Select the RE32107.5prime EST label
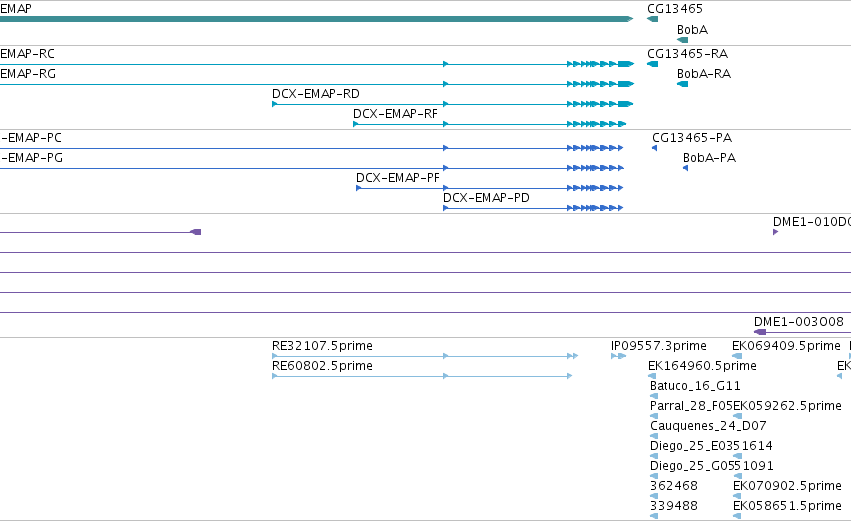This screenshot has height=521, width=851. (x=322, y=346)
